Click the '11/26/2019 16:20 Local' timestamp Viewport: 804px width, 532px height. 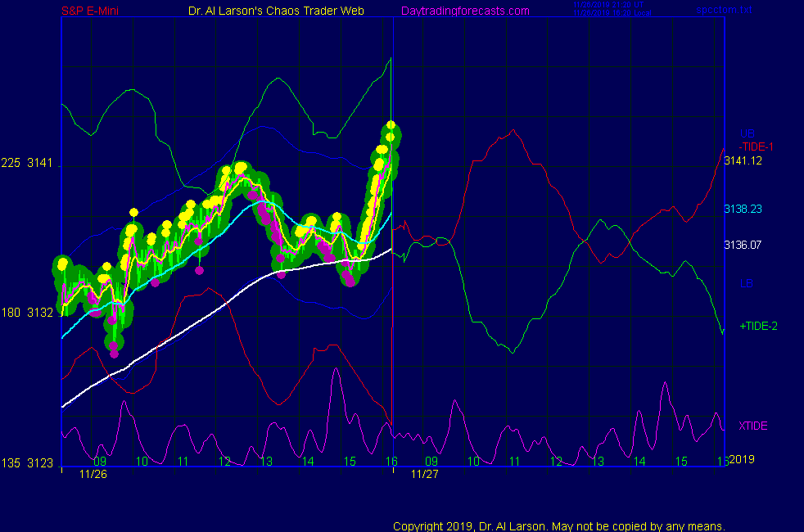612,13
